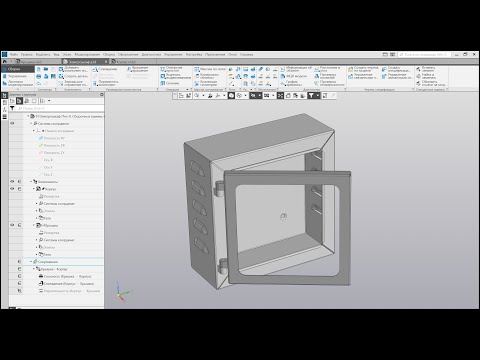Collapse the Корпус component node
This screenshot has height=360, width=480.
pos(34,189)
